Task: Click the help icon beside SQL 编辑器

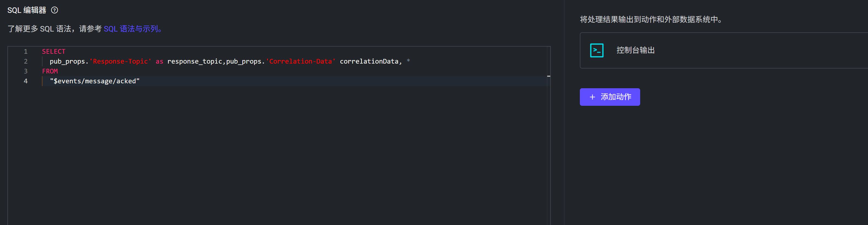Action: tap(55, 10)
